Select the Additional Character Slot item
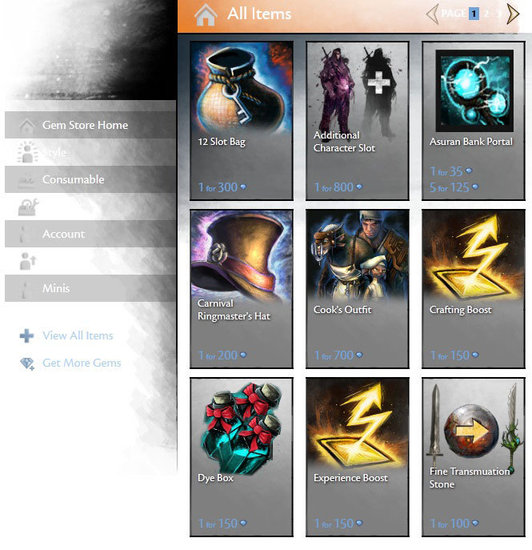 coord(357,121)
